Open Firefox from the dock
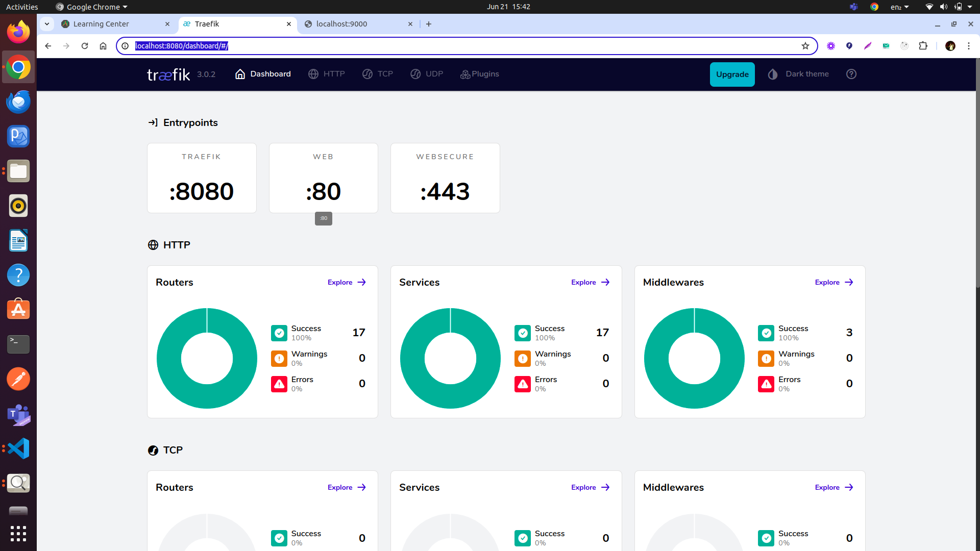 tap(18, 32)
